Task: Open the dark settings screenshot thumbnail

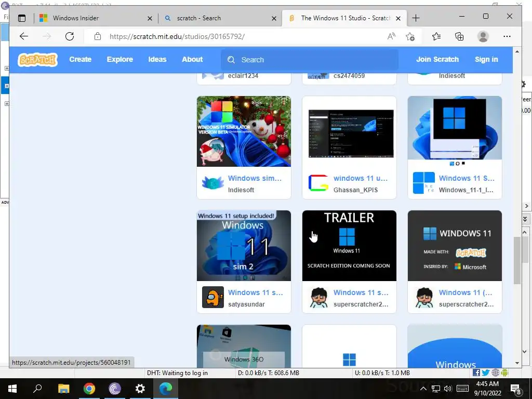Action: click(349, 131)
